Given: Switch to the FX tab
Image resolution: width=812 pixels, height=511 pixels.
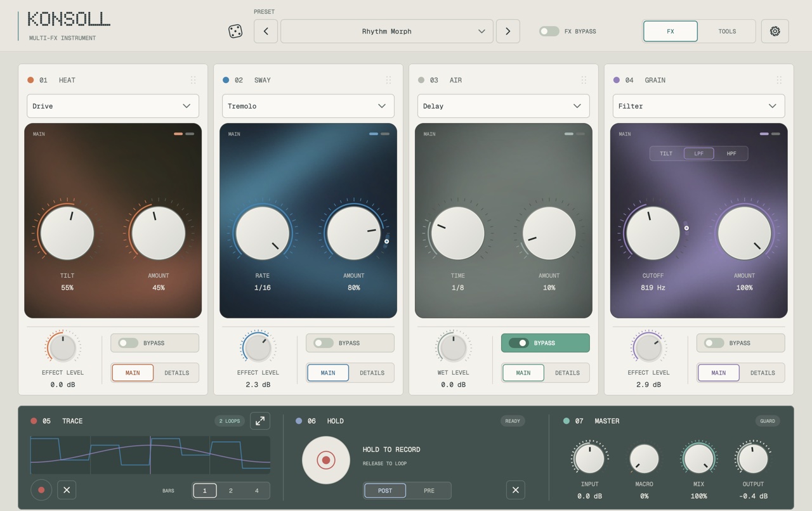Looking at the screenshot, I should click(x=671, y=31).
